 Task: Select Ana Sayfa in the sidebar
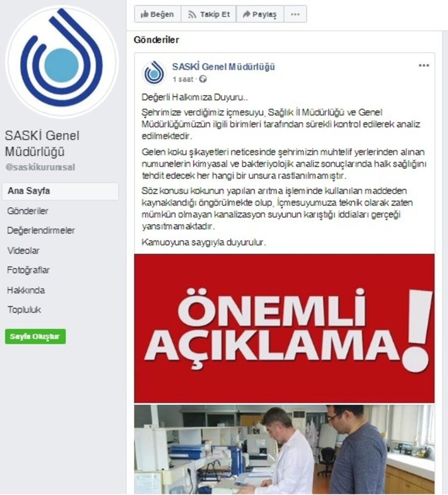pos(60,191)
